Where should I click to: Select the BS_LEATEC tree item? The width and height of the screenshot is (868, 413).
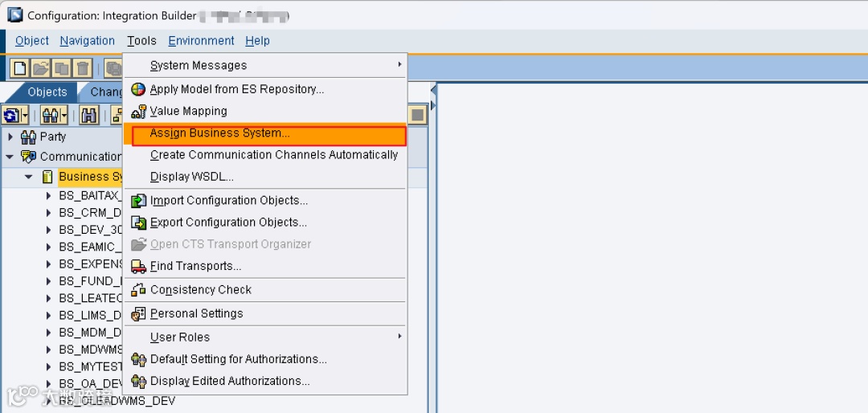point(90,298)
